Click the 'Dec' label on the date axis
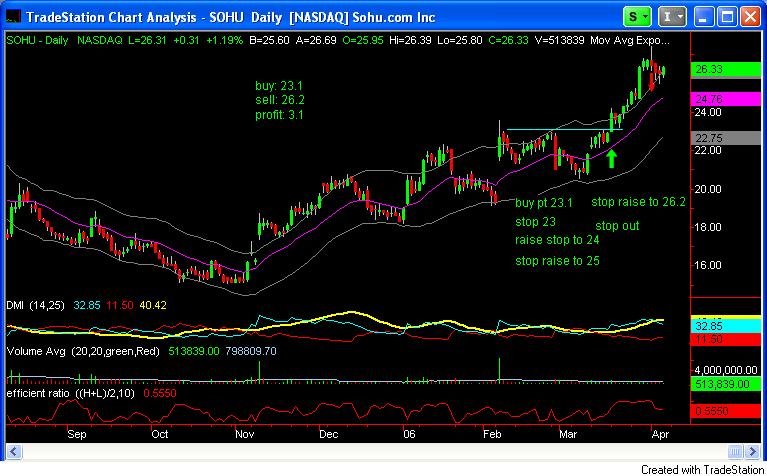 329,434
